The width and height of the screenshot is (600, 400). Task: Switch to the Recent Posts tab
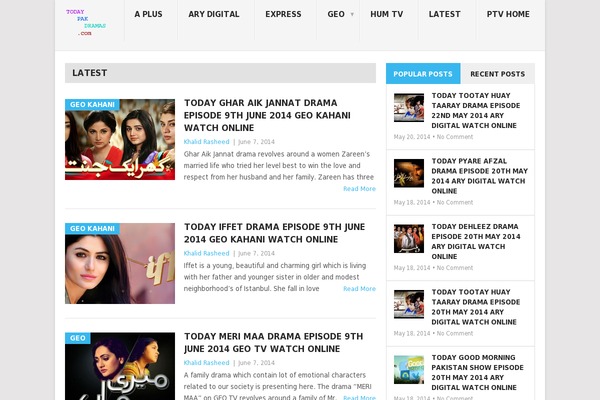tap(498, 74)
